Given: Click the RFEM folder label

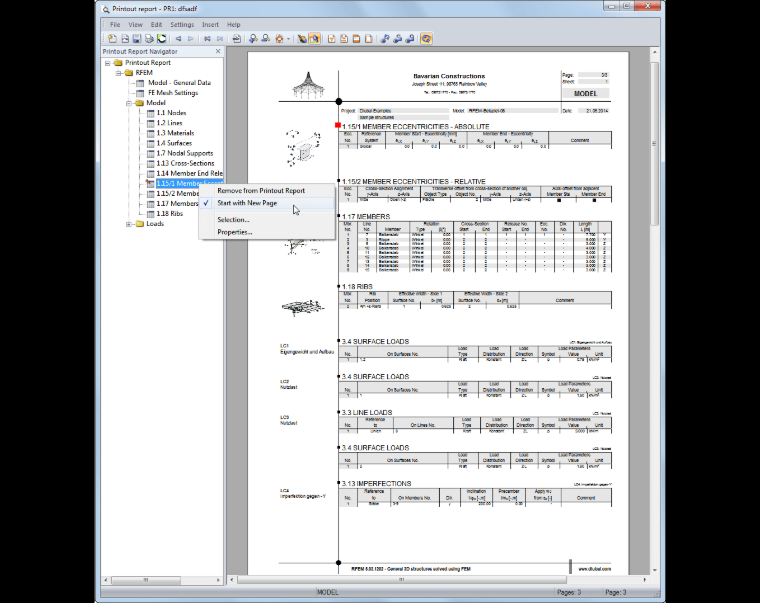Looking at the screenshot, I should tap(144, 73).
